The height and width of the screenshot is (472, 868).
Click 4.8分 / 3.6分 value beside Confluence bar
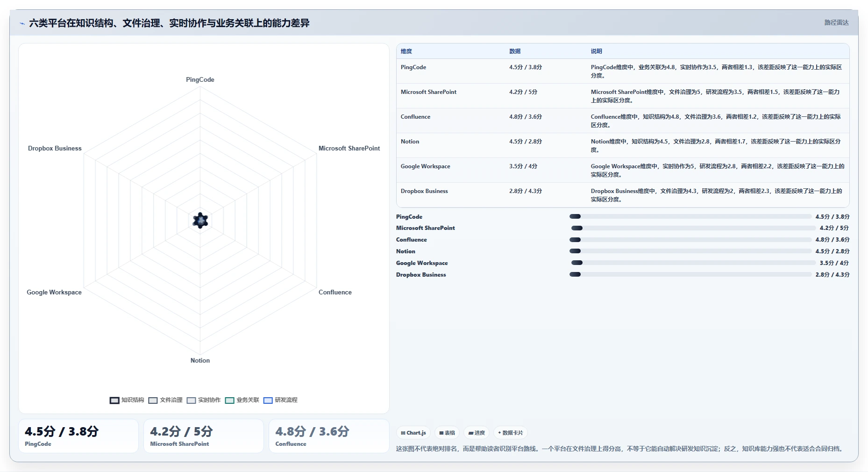pyautogui.click(x=832, y=240)
